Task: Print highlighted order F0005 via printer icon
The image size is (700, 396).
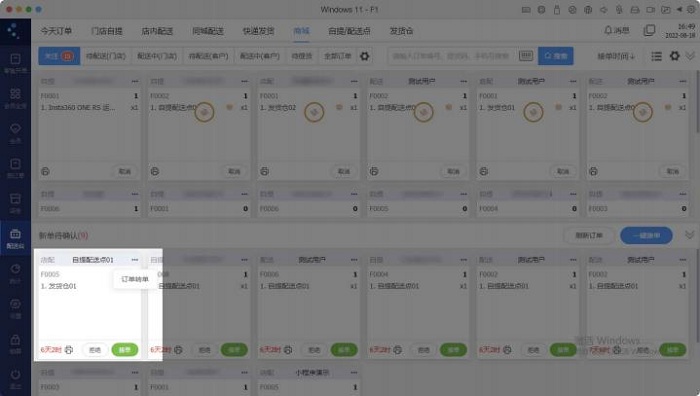Action: click(69, 350)
